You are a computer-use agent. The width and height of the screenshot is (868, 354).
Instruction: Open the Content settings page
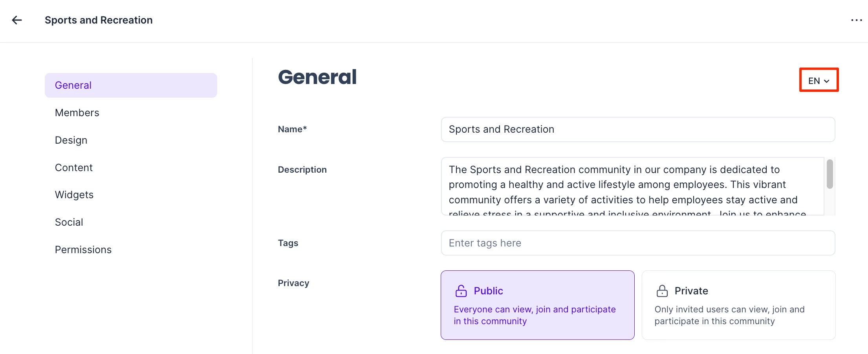74,168
